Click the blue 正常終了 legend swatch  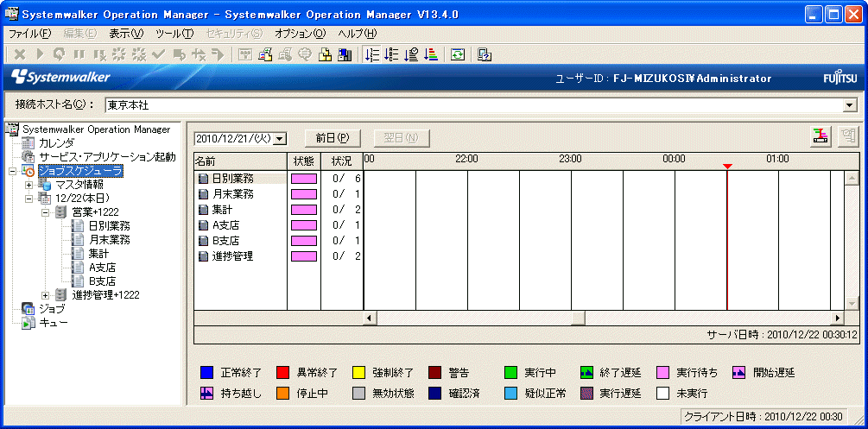point(206,373)
